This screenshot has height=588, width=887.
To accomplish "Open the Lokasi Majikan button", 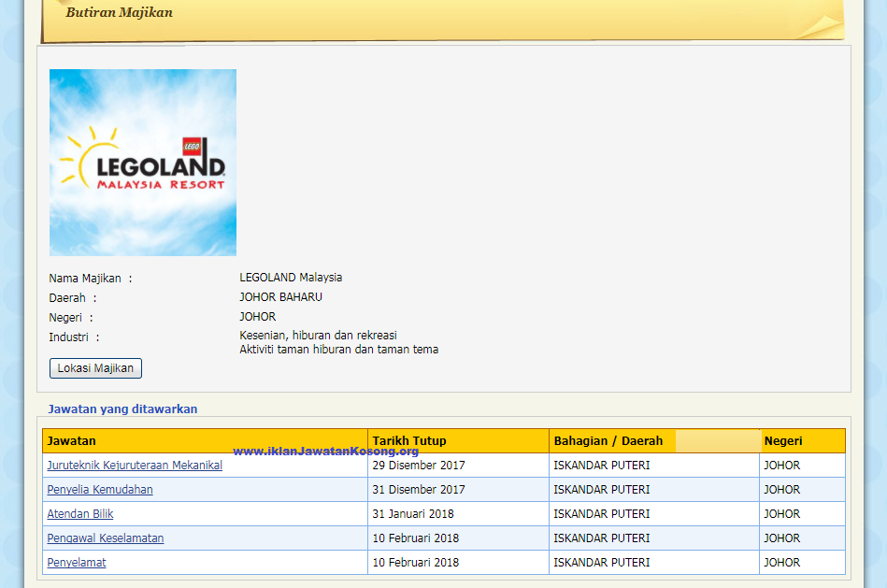I will [x=95, y=368].
